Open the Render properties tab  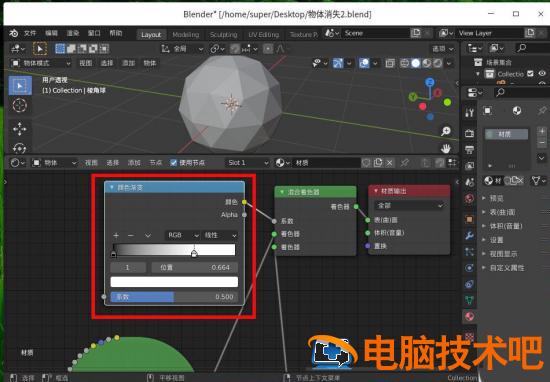coord(469,134)
